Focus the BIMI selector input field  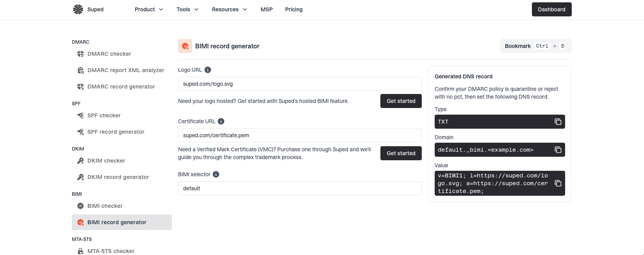coord(300,188)
